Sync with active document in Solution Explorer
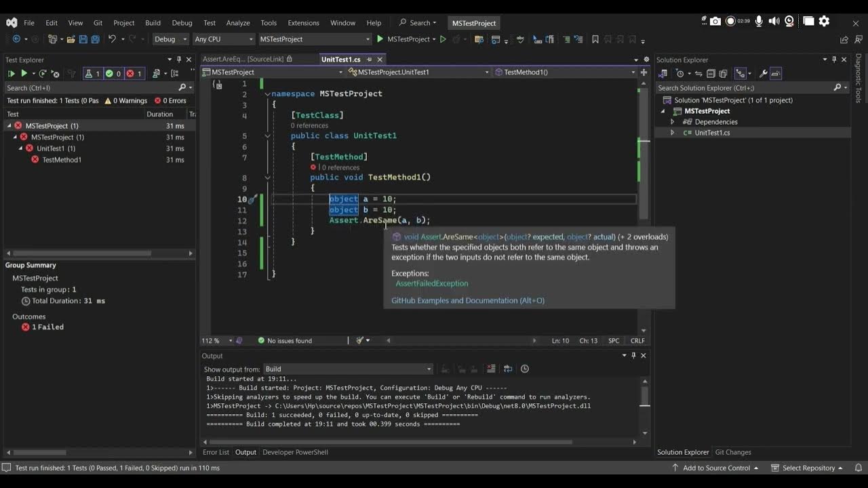Viewport: 868px width, 488px height. pyautogui.click(x=698, y=73)
